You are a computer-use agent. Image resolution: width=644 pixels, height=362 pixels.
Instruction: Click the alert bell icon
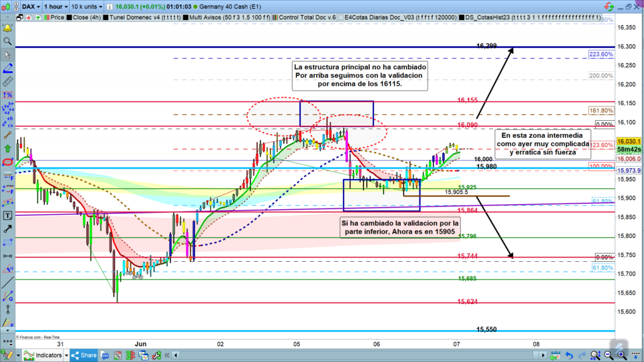tap(8, 28)
